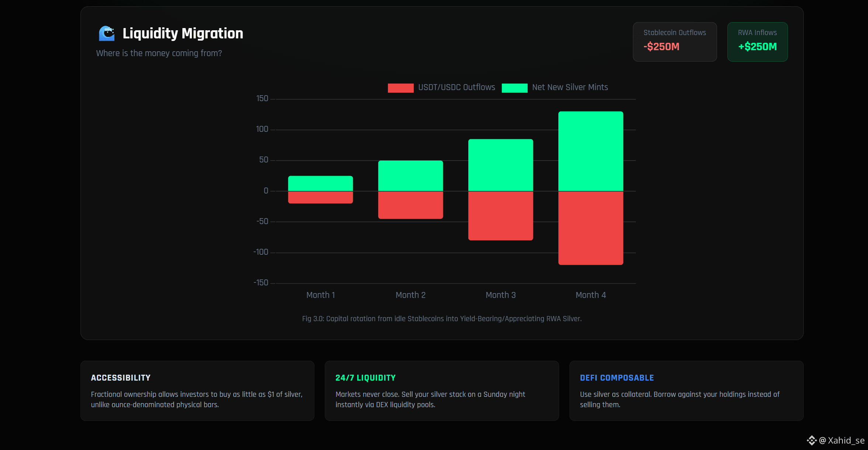Toggle the USDT/USDC Outflows legend swatch
Screen dimensions: 868x450
400,88
